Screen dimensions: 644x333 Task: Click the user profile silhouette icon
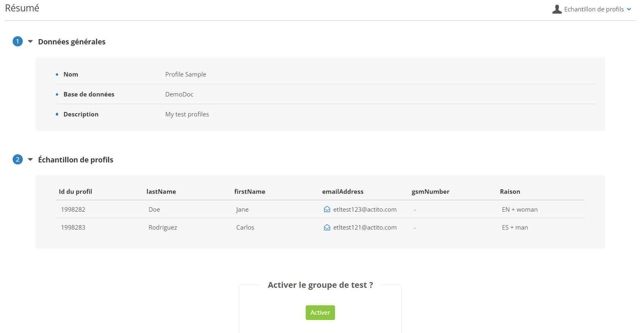coord(557,9)
